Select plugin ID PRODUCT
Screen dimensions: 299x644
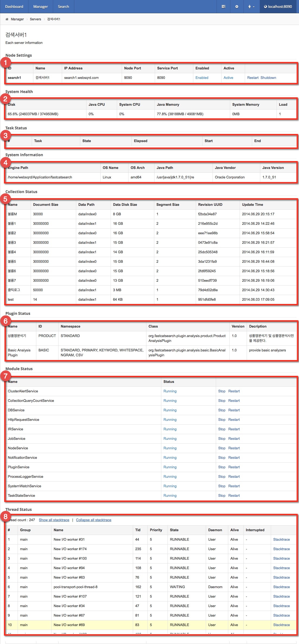pyautogui.click(x=47, y=336)
